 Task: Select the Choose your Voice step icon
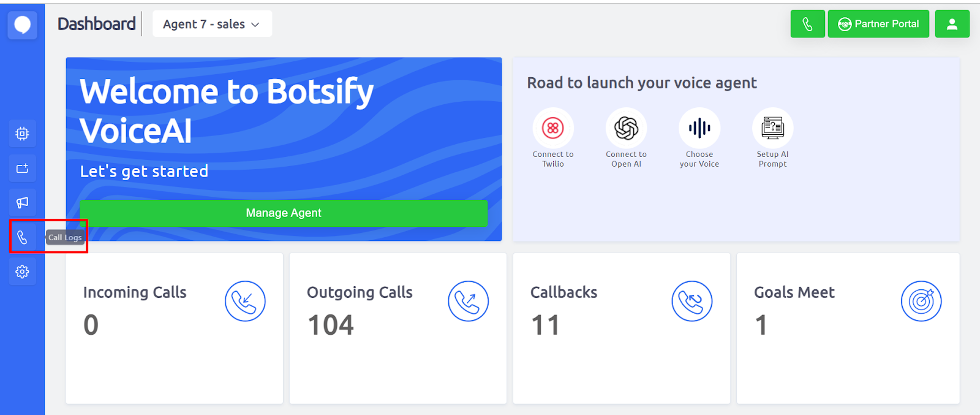(x=699, y=128)
